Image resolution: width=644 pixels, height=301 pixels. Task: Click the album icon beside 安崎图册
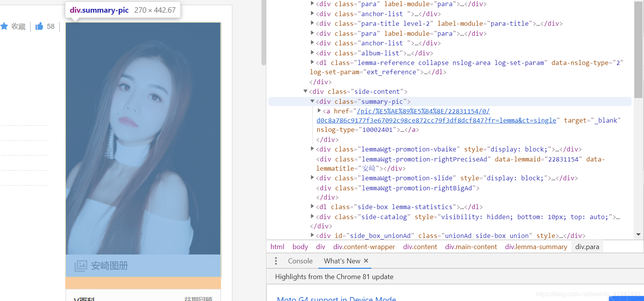tap(81, 266)
